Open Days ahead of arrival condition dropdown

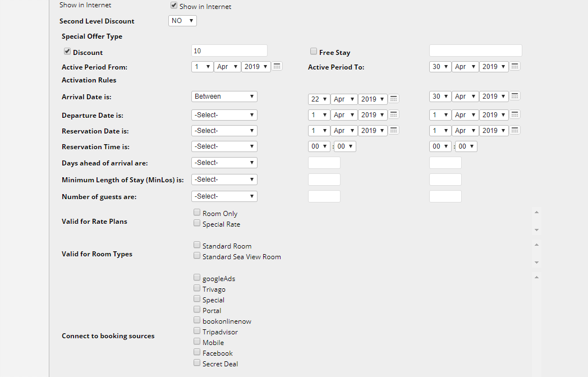(x=224, y=163)
